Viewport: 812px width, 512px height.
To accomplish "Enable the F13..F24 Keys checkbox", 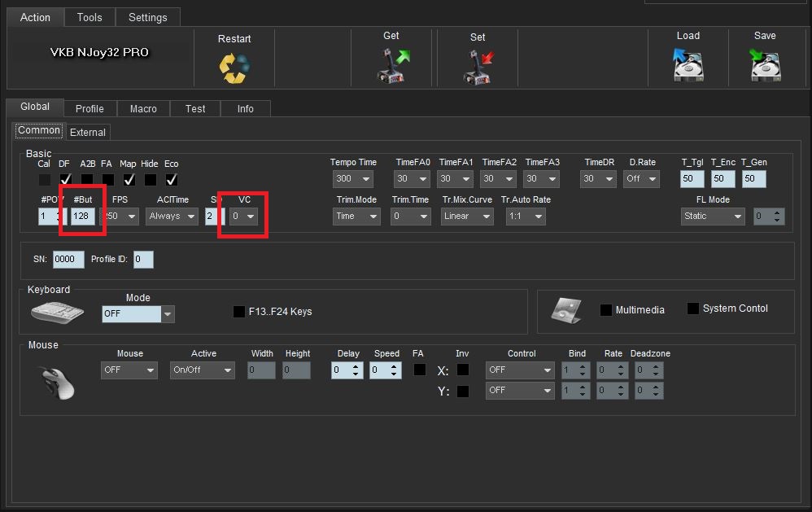I will (239, 311).
